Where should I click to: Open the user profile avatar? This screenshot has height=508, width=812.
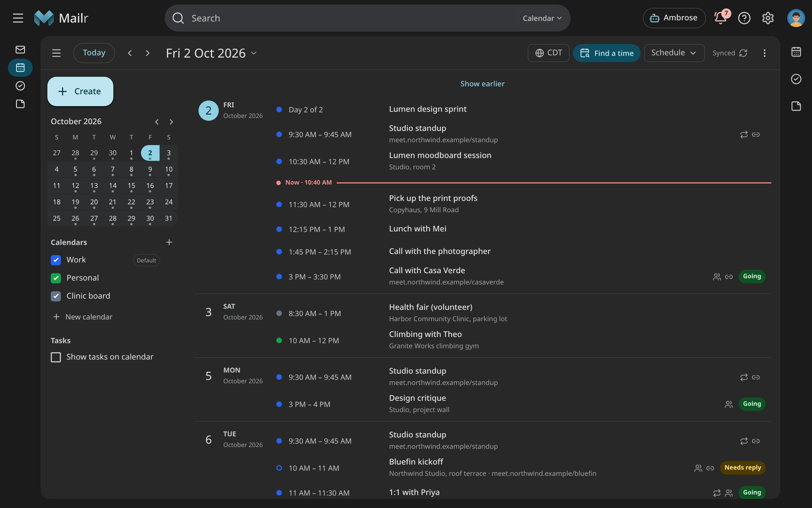[796, 18]
